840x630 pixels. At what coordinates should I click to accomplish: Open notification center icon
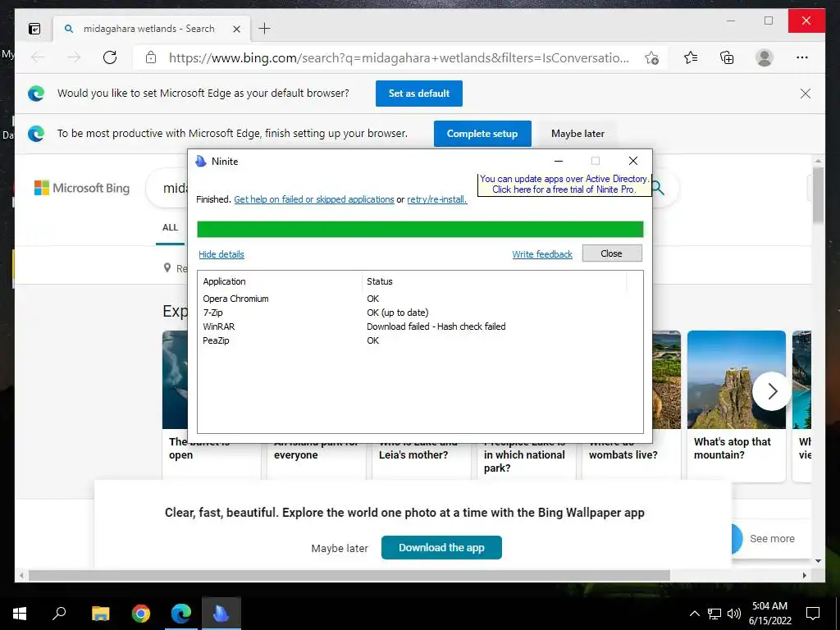pos(813,614)
